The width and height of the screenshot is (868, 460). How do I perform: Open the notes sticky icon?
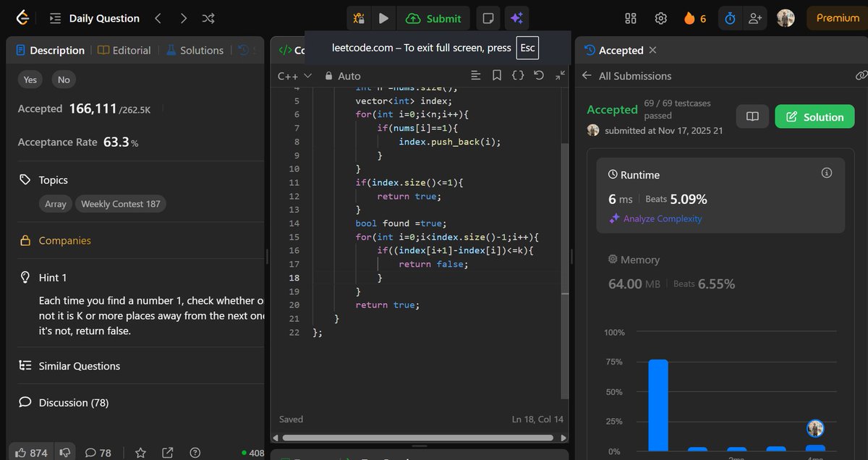[x=489, y=18]
